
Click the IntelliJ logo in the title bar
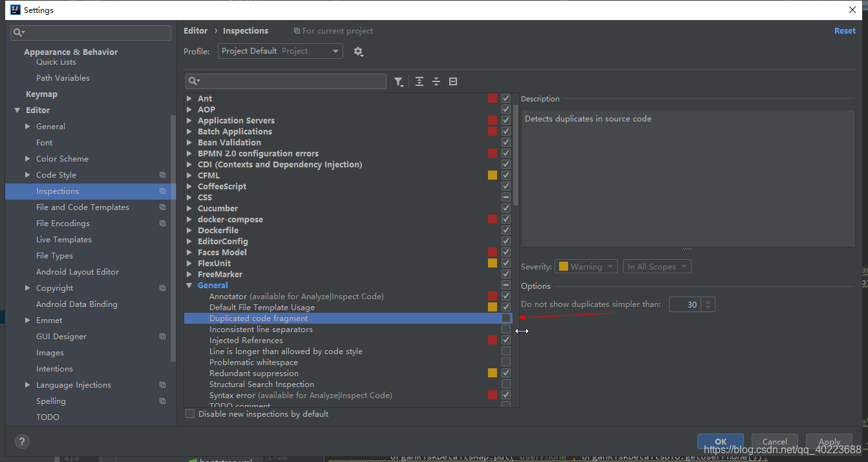[x=14, y=10]
